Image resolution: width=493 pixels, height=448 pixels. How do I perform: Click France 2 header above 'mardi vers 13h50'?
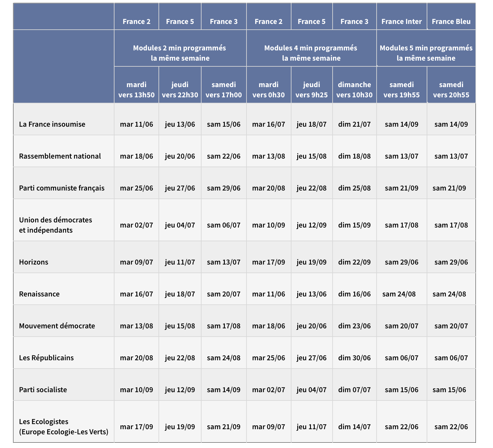tap(136, 21)
